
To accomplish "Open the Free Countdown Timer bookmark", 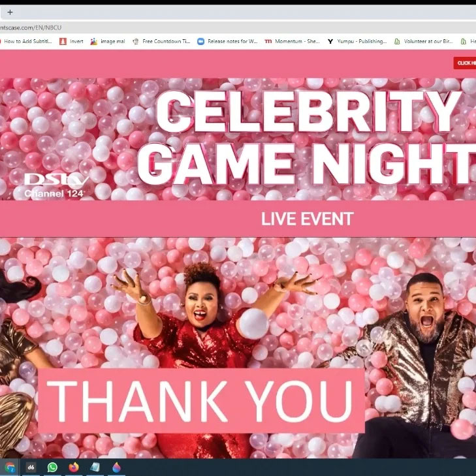I will click(x=161, y=41).
